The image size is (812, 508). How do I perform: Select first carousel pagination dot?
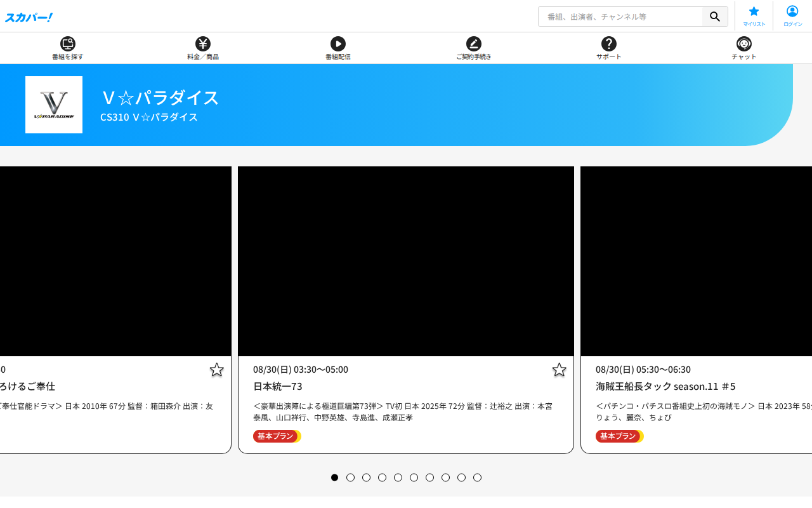tap(334, 478)
